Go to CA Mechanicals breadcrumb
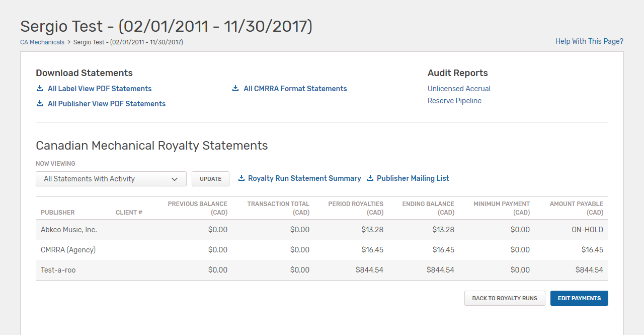The height and width of the screenshot is (335, 644). (x=42, y=42)
